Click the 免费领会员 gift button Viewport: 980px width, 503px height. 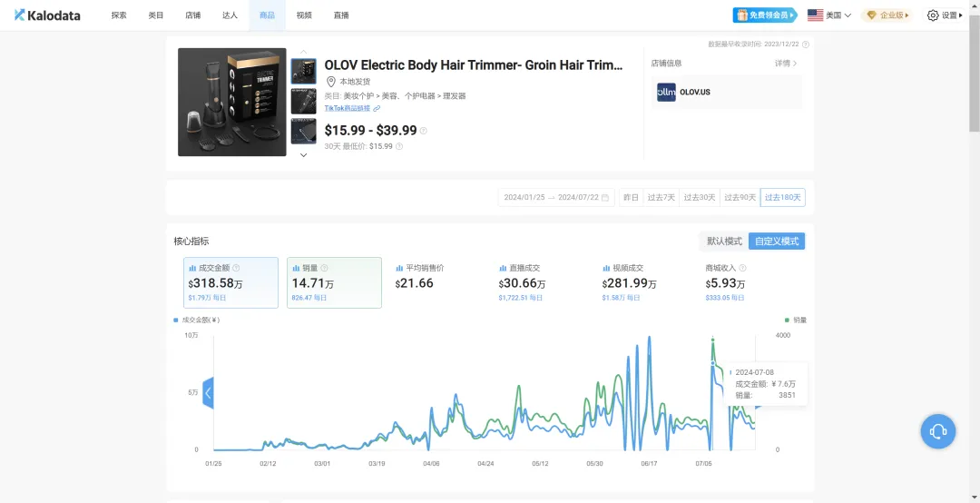coord(765,15)
